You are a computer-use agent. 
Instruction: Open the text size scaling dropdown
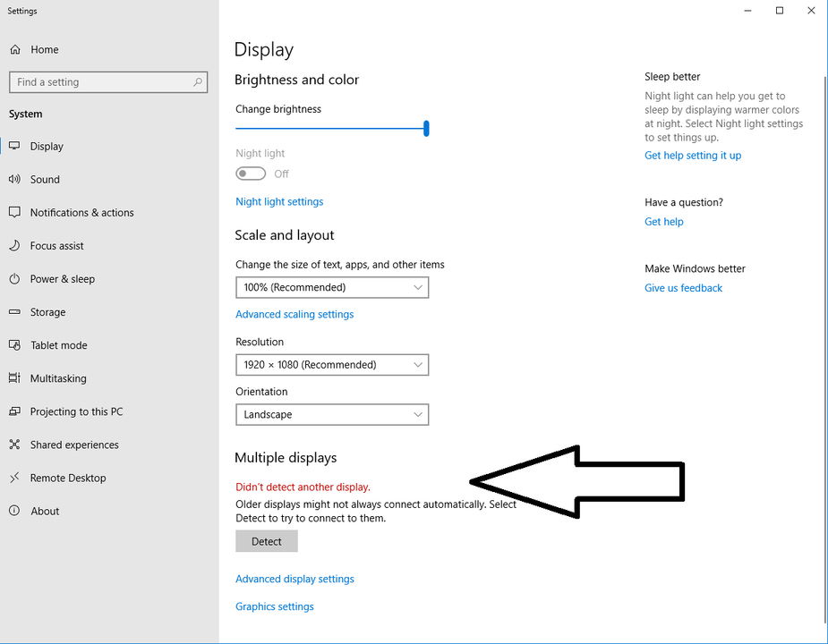331,287
